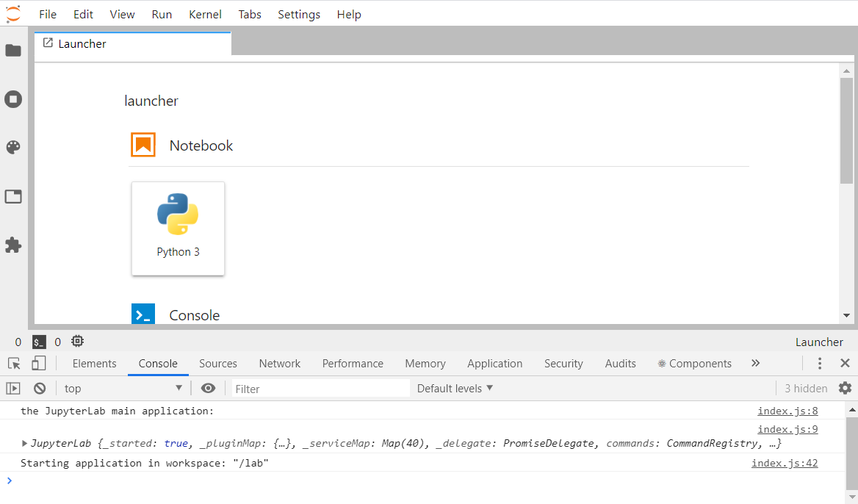858x504 pixels.
Task: Clear the DevTools console
Action: pos(40,389)
